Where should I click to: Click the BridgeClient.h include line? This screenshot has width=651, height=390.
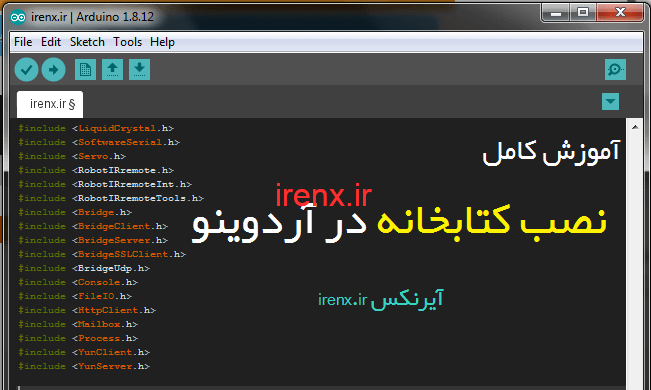[93, 226]
